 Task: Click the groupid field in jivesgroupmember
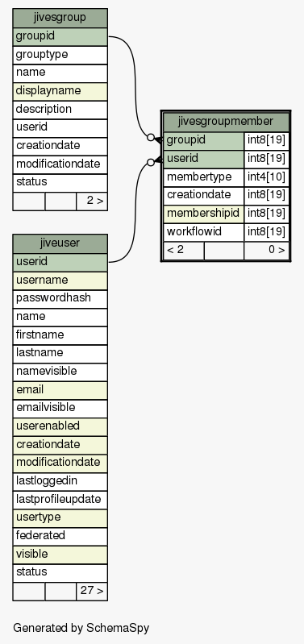[x=203, y=140]
